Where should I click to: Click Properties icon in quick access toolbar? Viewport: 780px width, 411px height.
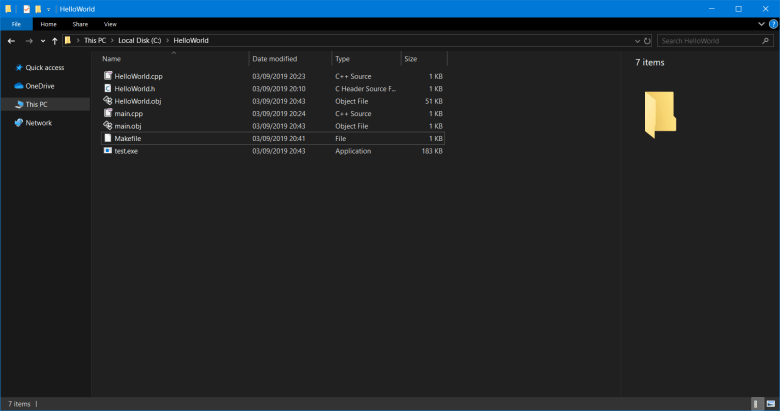26,9
